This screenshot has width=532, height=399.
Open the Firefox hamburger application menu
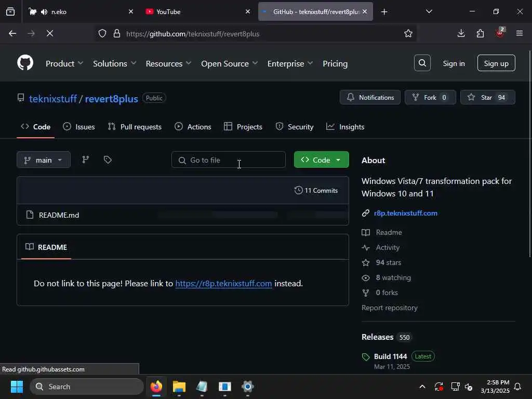(x=520, y=33)
